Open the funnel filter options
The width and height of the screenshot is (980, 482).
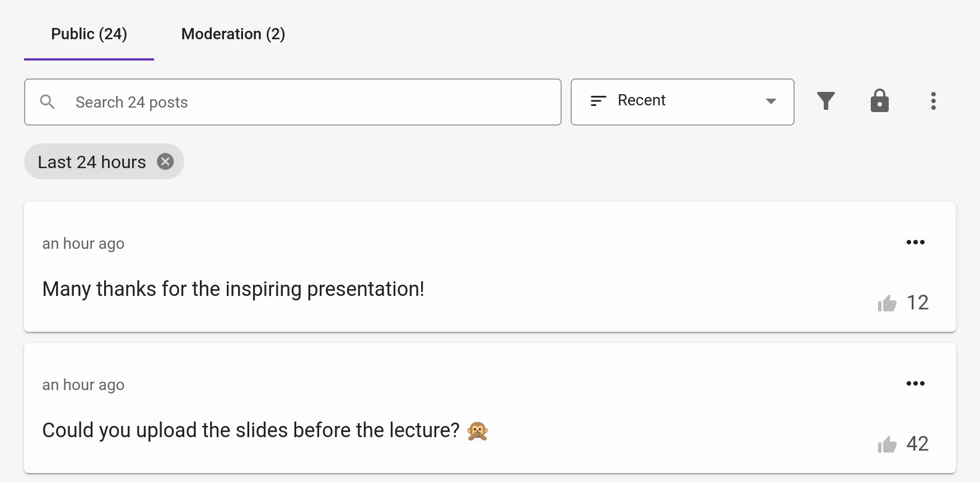coord(825,101)
